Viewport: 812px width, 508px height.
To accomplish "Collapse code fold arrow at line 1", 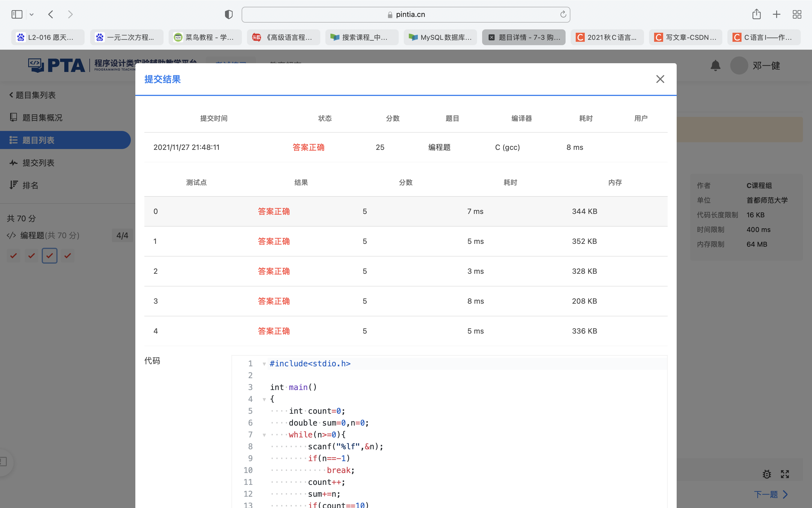I will [264, 364].
